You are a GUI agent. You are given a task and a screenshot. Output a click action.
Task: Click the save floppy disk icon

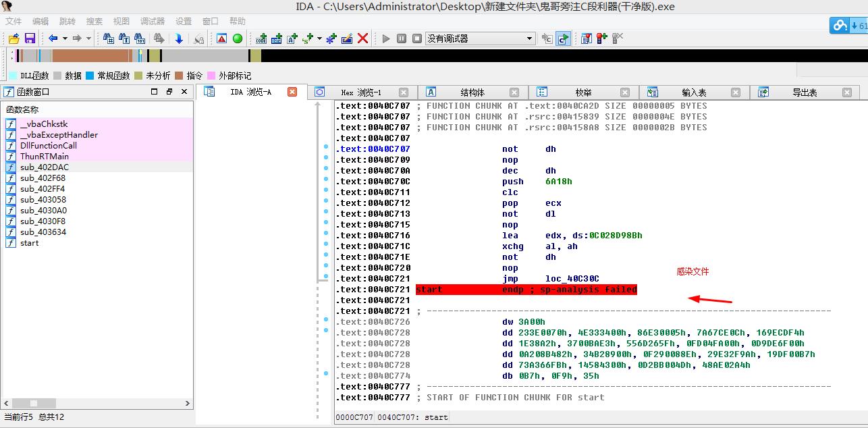pos(30,38)
